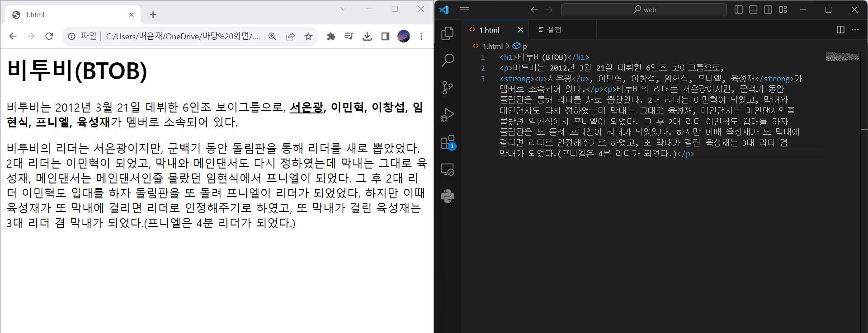Open the zoom control in address bar

[x=272, y=36]
